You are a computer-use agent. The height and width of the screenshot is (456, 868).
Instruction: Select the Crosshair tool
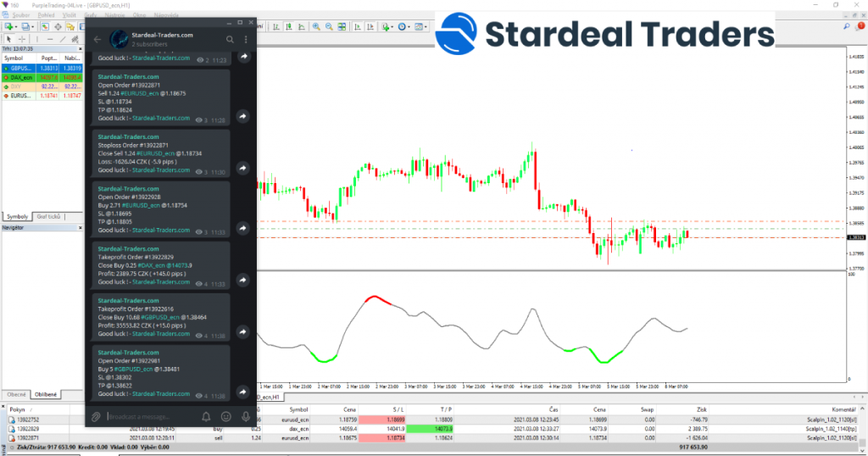22,39
